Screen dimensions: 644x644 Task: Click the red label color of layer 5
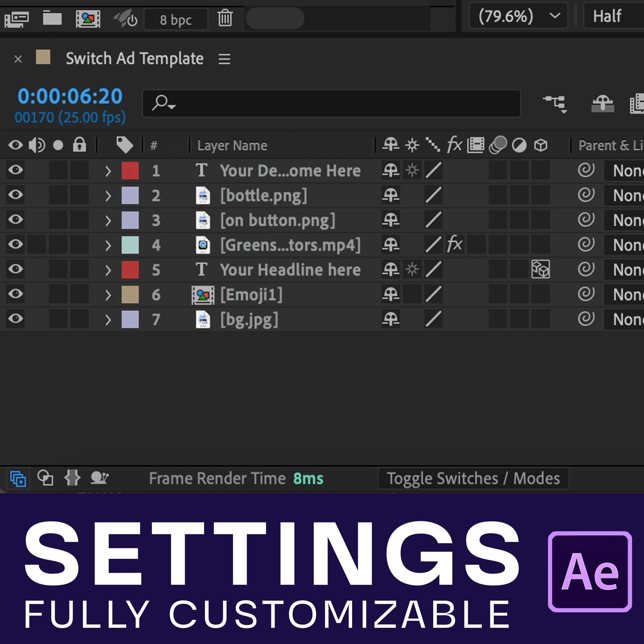point(130,270)
